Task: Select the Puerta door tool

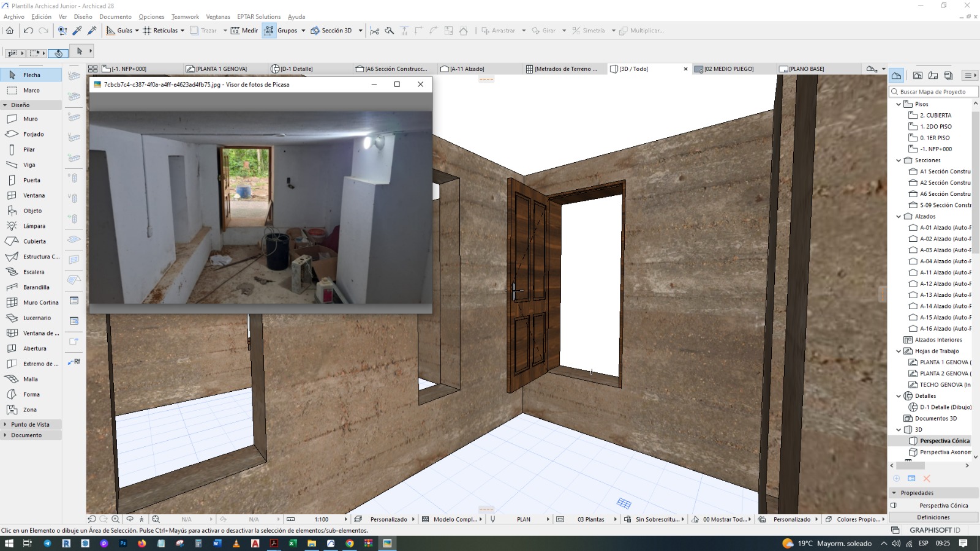Action: coord(31,180)
